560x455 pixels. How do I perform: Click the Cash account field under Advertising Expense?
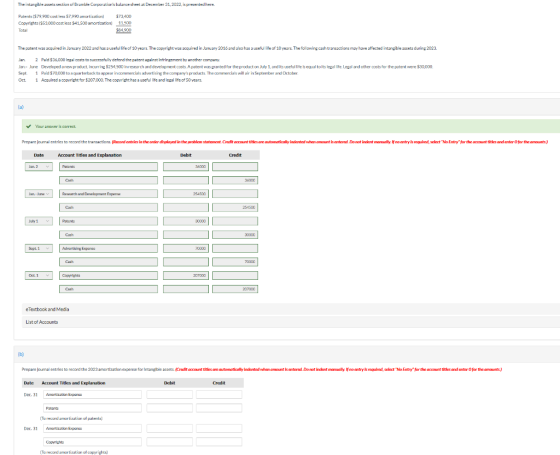(108, 262)
